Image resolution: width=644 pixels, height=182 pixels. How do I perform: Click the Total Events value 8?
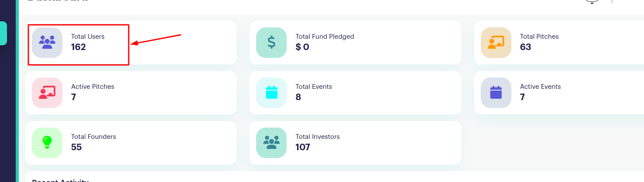tap(298, 97)
